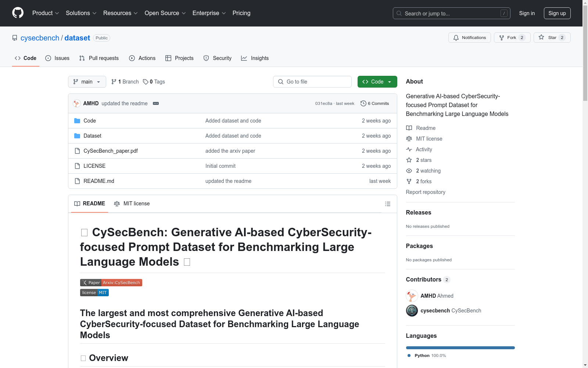This screenshot has height=368, width=588.
Task: Open the GitHub homepage logo
Action: pyautogui.click(x=18, y=13)
